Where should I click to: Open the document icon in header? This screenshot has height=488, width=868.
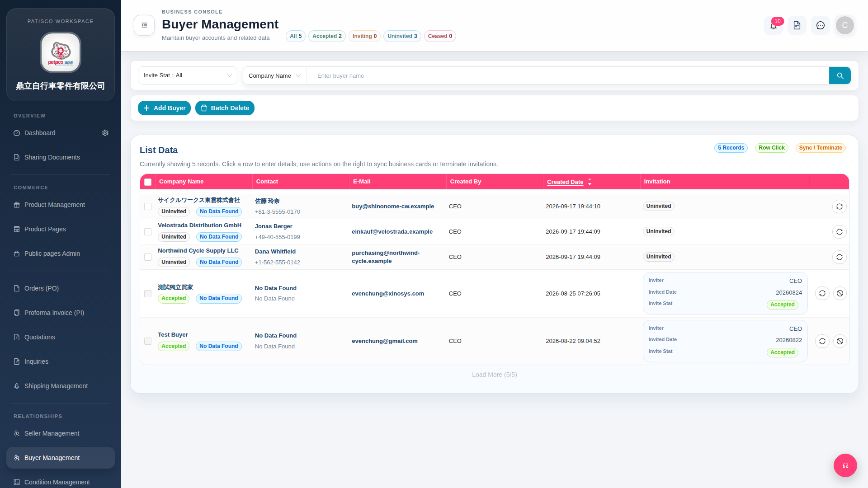[797, 25]
